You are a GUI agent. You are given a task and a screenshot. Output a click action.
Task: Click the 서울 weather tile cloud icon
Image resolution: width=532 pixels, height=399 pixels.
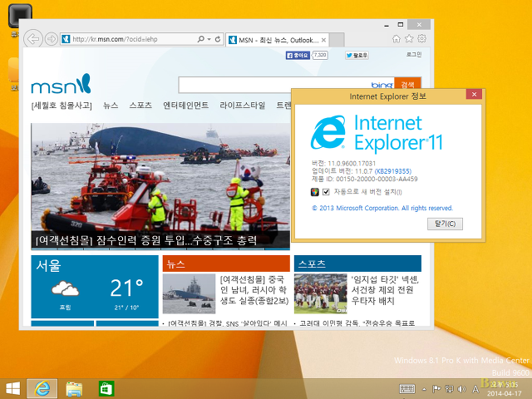[65, 289]
